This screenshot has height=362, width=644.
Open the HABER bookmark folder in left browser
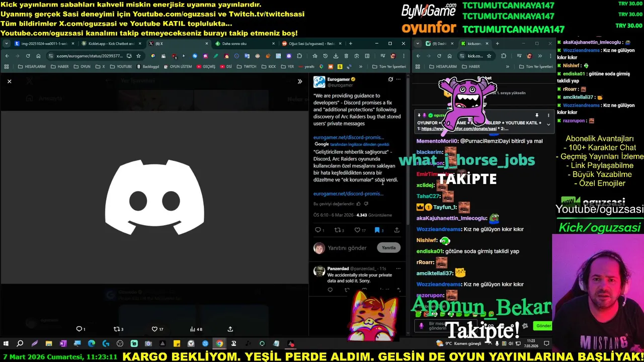pos(59,66)
